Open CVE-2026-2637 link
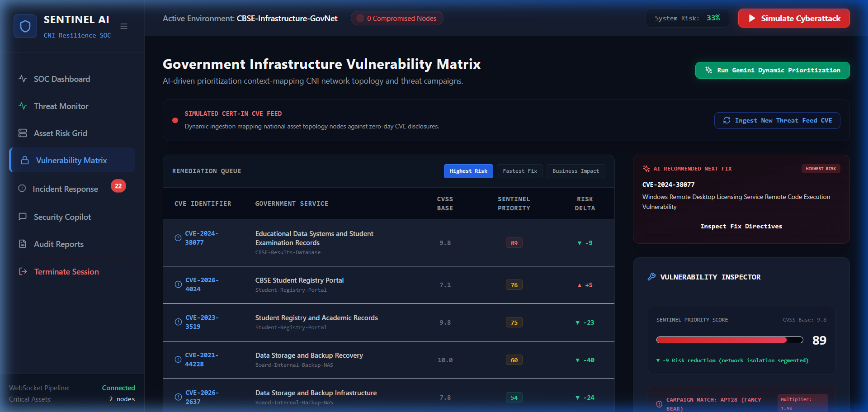This screenshot has height=412, width=868. pyautogui.click(x=202, y=397)
